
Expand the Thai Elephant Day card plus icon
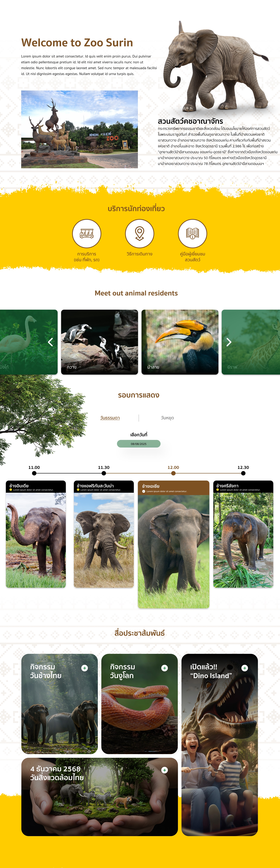pos(85,668)
